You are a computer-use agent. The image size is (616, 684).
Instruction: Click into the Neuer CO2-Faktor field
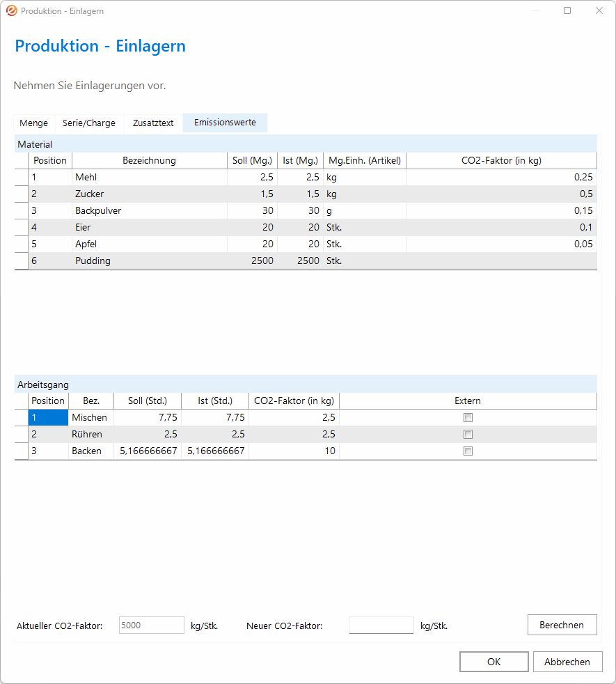[381, 625]
